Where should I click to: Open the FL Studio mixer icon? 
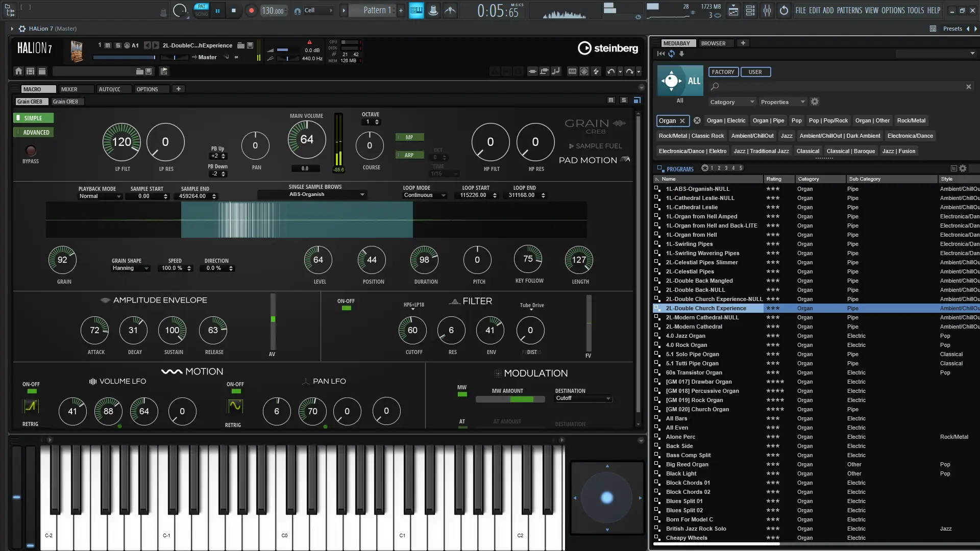tap(767, 10)
